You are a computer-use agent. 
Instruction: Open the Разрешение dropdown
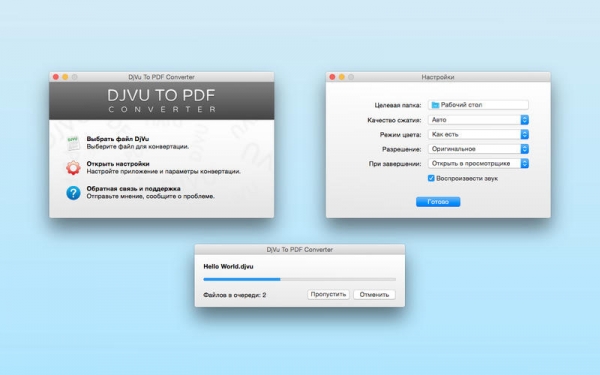(478, 149)
